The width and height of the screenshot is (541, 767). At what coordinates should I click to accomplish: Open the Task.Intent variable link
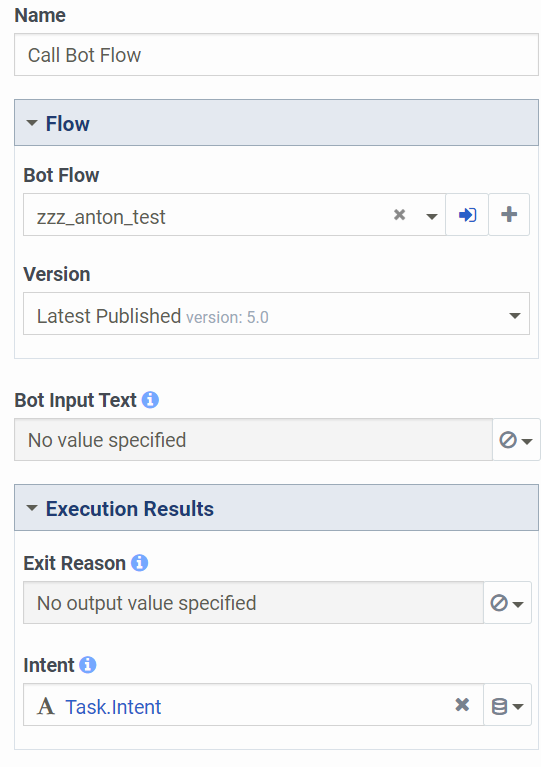(113, 707)
